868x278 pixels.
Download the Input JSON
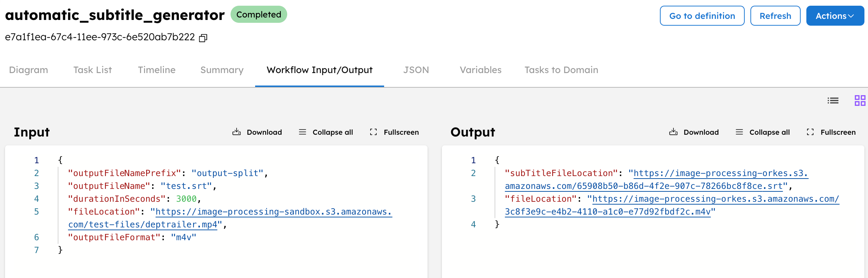[257, 132]
